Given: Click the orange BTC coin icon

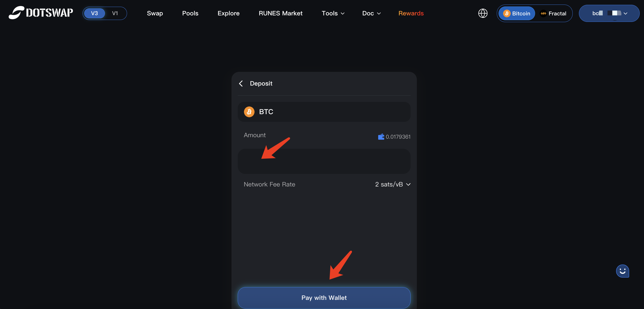Looking at the screenshot, I should click(249, 112).
